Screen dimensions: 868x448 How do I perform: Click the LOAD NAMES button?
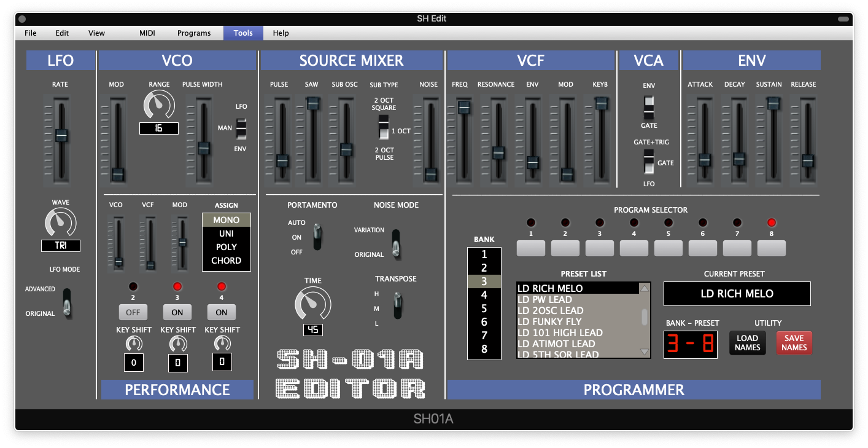click(747, 343)
